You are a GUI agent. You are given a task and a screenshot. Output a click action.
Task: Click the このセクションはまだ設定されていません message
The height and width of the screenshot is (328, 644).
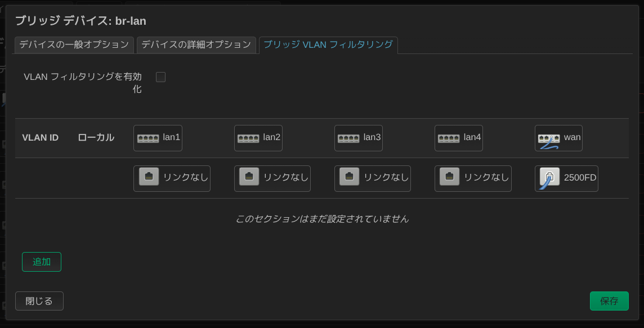coord(322,219)
